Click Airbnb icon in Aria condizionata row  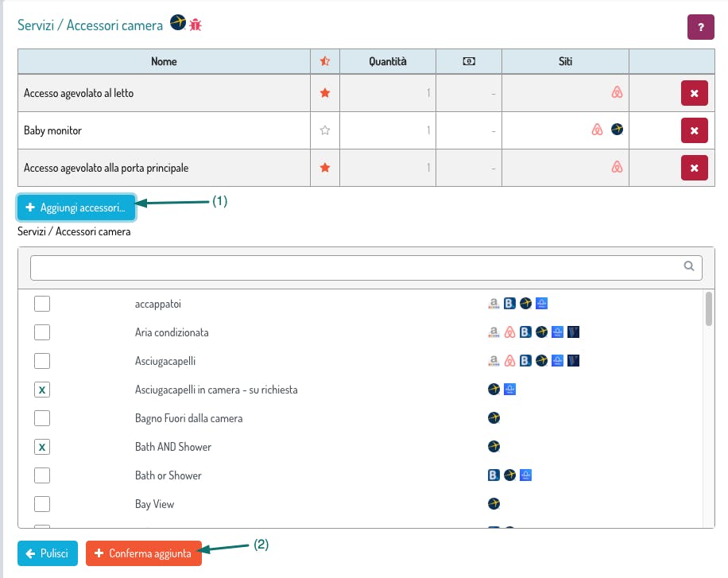(509, 332)
